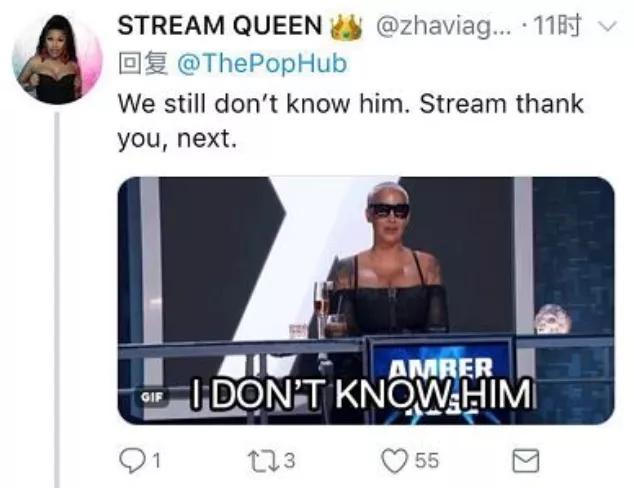Click the vertical thread line below the avatar
This screenshot has height=488, width=634.
(x=57, y=300)
